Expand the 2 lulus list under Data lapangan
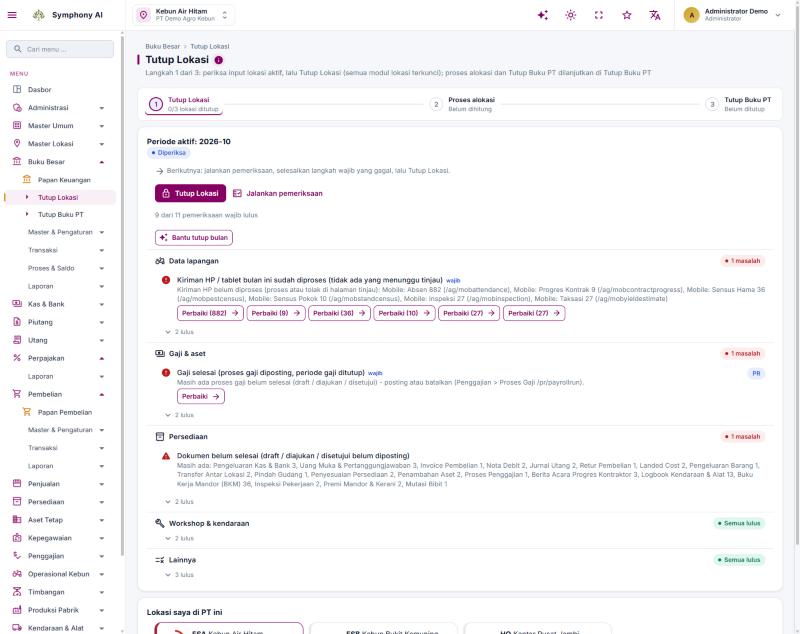The image size is (800, 634). pyautogui.click(x=180, y=332)
